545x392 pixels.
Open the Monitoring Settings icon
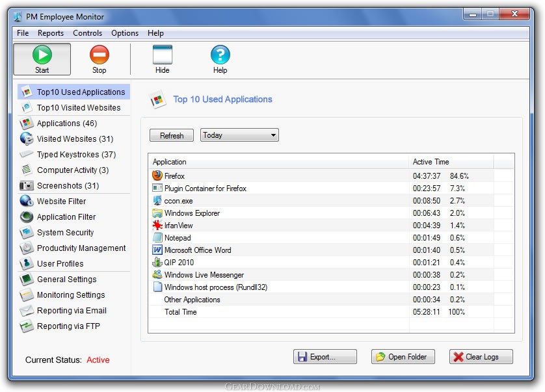coord(27,294)
